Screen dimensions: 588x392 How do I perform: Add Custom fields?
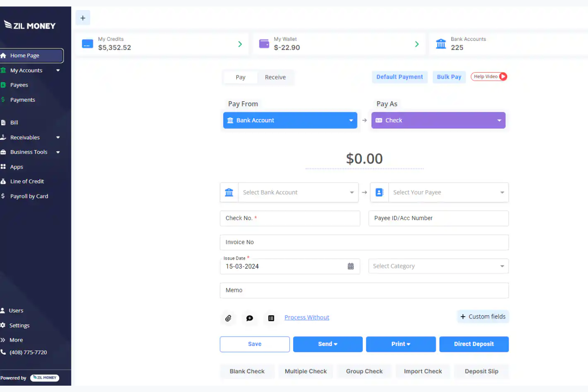coord(483,317)
